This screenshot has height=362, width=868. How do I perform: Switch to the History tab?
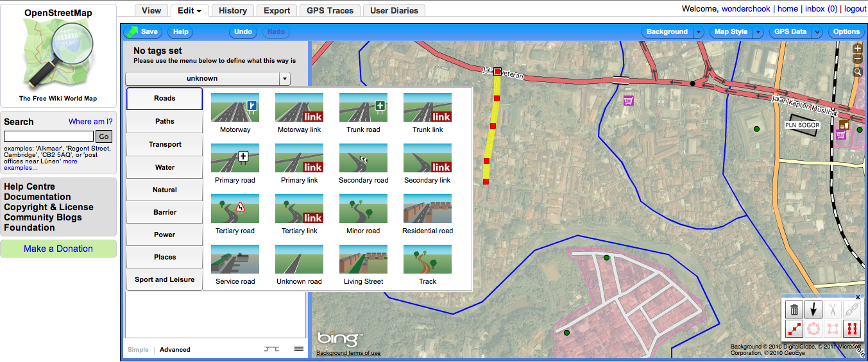pos(232,10)
